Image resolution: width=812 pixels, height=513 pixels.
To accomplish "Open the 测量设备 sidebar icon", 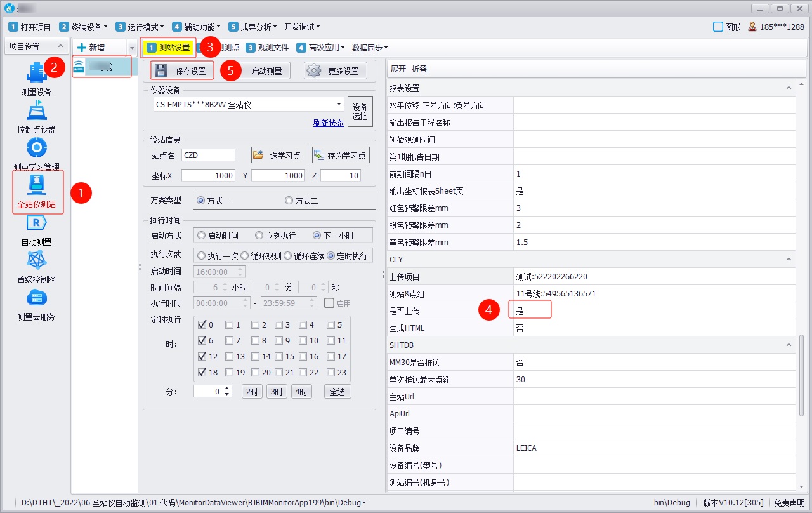I will 36,77.
